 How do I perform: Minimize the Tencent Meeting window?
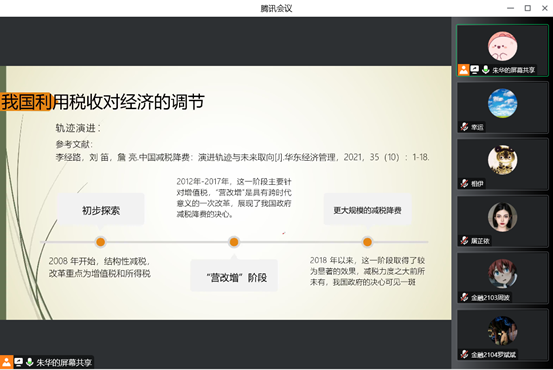pos(510,8)
